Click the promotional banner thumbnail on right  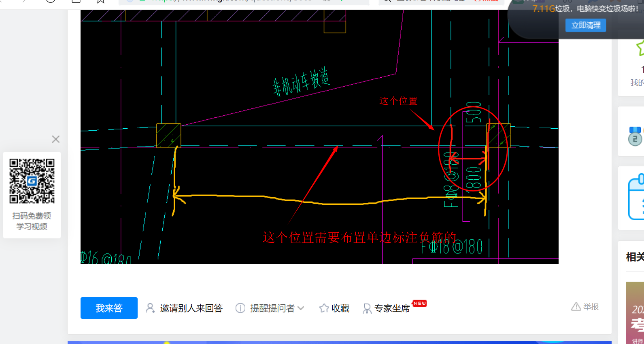tap(635, 313)
